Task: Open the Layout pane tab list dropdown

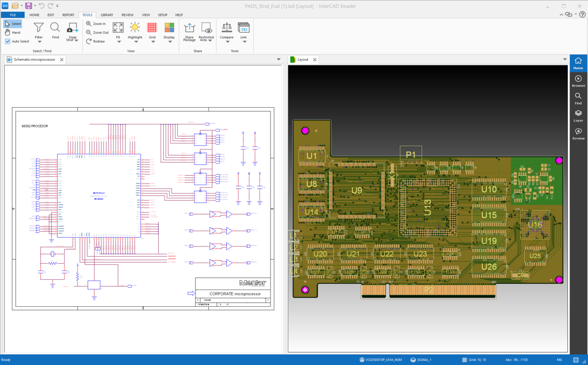Action: coord(564,59)
